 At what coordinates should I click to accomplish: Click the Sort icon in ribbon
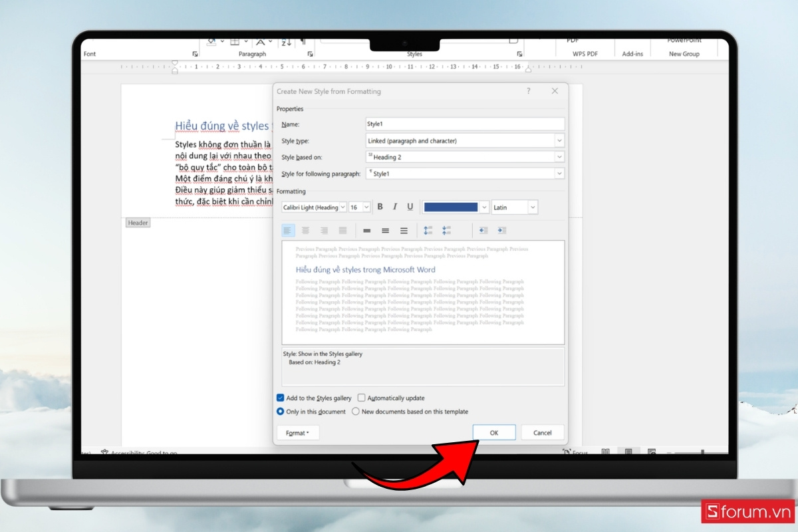286,42
